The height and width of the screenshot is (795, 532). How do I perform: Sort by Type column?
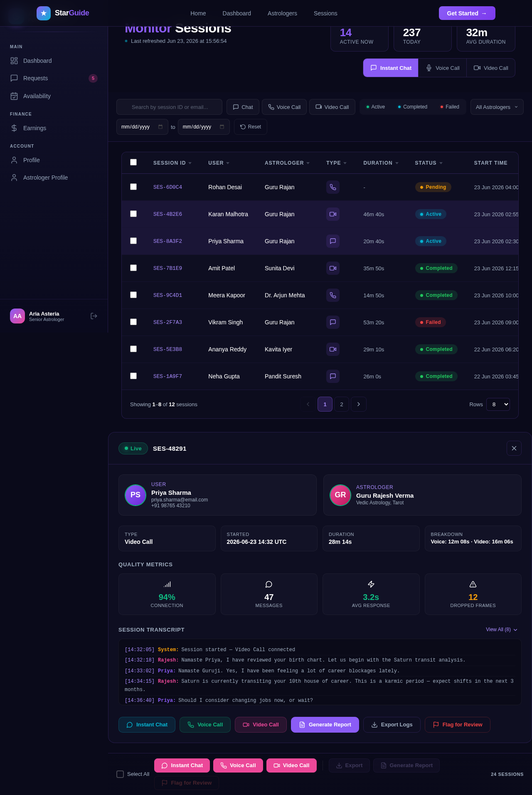click(x=336, y=163)
